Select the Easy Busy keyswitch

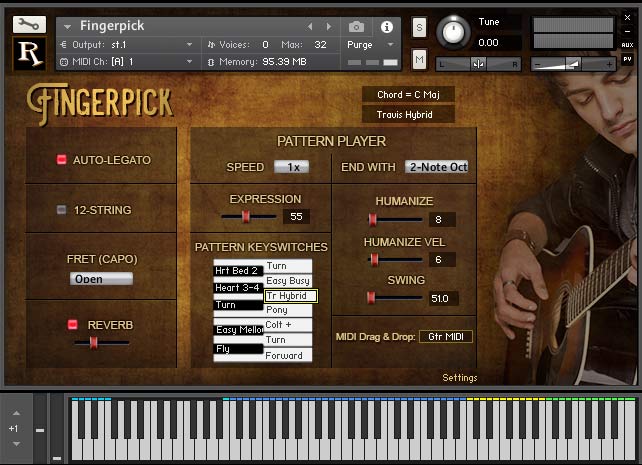click(288, 281)
